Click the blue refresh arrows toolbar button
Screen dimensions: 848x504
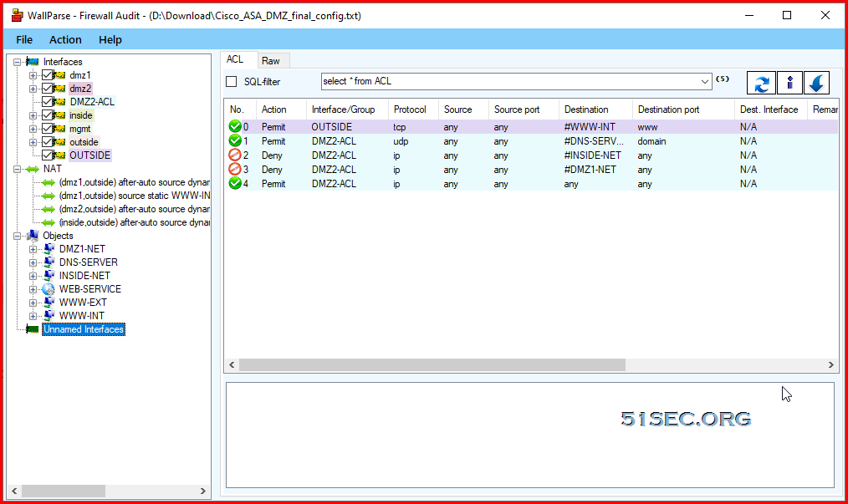point(762,84)
